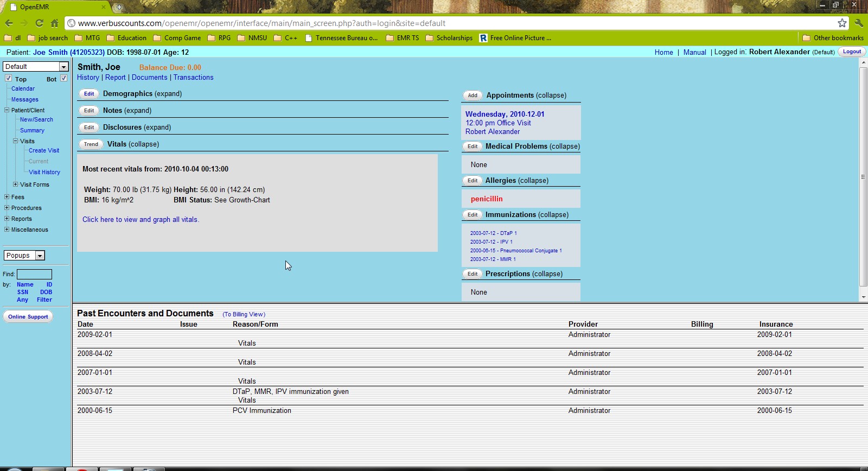This screenshot has height=471, width=868.
Task: Expand the Visit Forms tree node
Action: pyautogui.click(x=15, y=184)
